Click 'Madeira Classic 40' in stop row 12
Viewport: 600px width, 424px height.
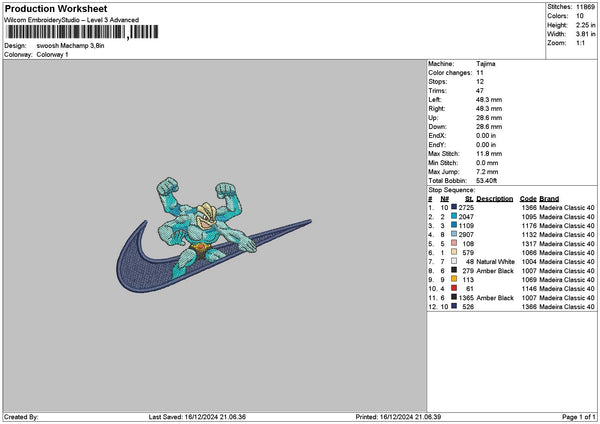click(x=567, y=307)
